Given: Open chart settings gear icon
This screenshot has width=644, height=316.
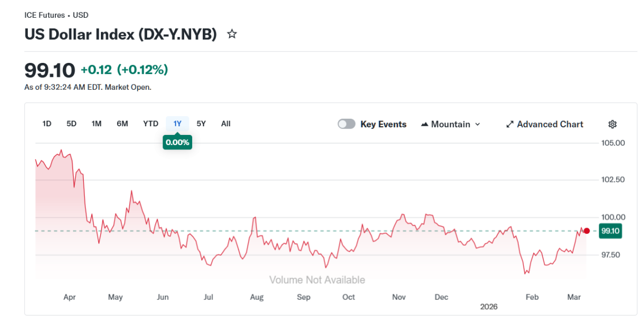Looking at the screenshot, I should [612, 124].
